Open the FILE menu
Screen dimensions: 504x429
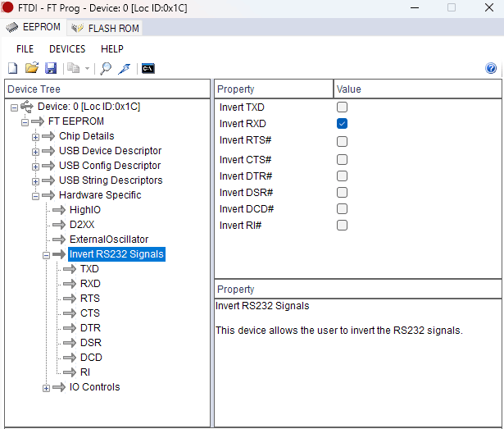[25, 49]
